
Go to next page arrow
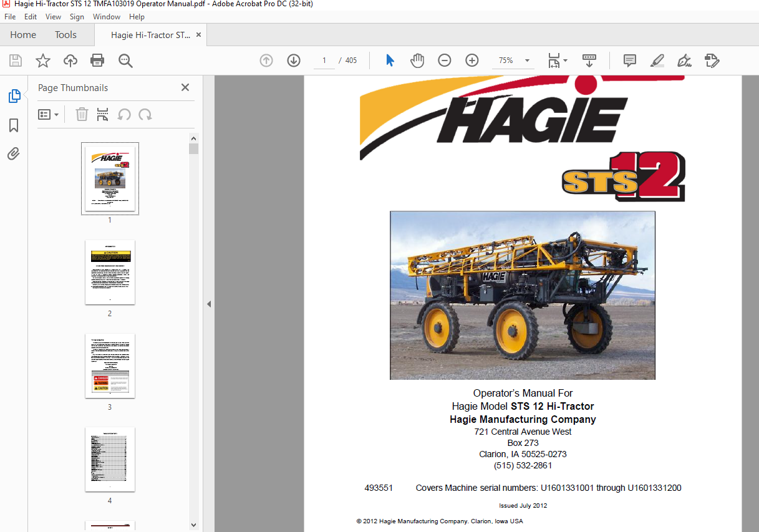pos(294,60)
